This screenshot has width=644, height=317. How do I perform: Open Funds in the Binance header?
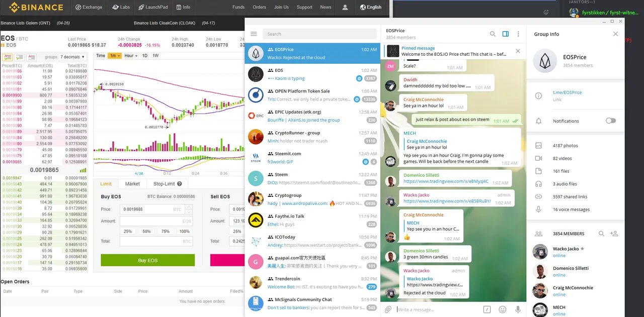pos(238,8)
